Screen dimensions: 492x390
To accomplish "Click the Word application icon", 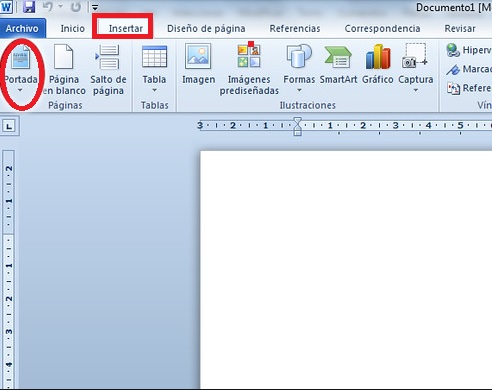I will [6, 7].
